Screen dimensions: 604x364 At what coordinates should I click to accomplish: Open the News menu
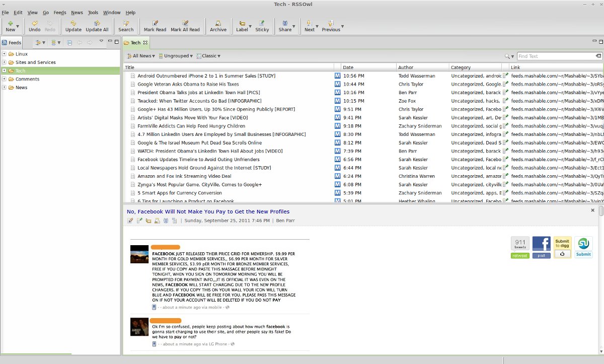pos(77,12)
